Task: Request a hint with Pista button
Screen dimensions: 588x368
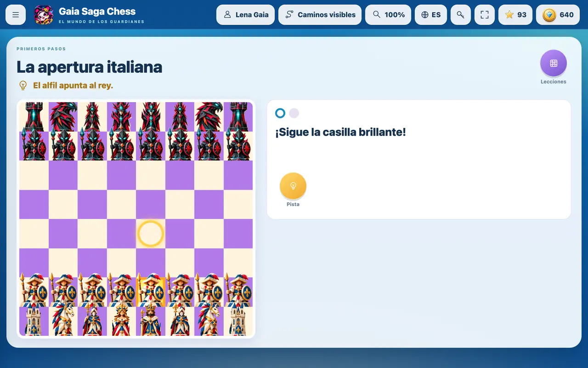Action: click(x=293, y=186)
